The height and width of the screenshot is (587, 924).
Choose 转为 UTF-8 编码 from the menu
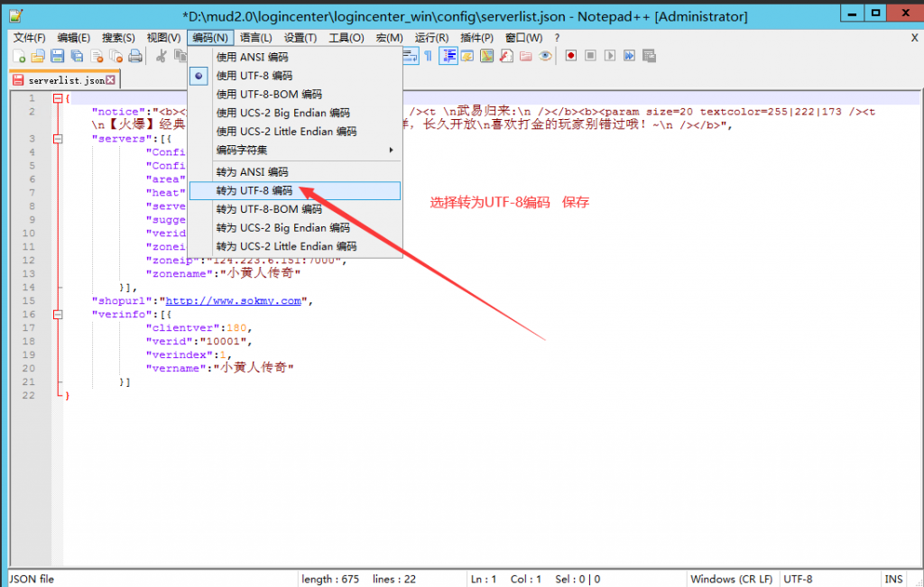(295, 191)
